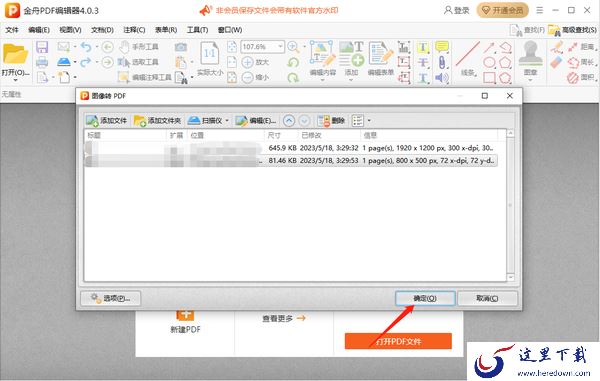Click the 登录 login link

pyautogui.click(x=457, y=10)
